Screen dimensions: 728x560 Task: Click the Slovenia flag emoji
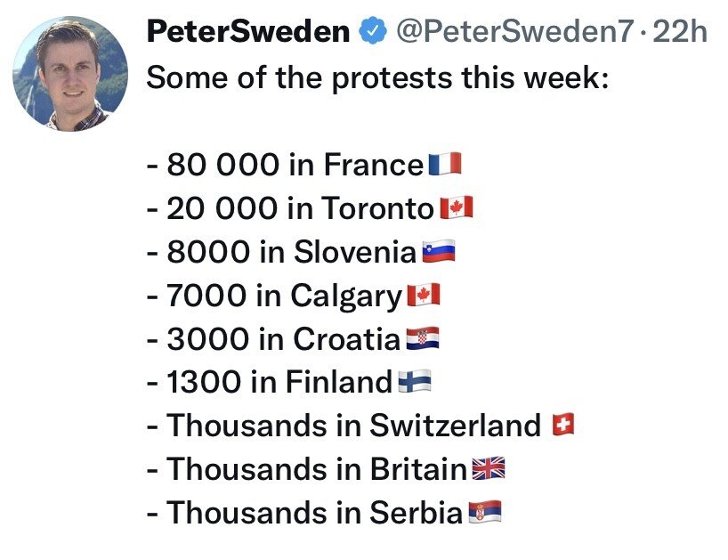point(438,252)
